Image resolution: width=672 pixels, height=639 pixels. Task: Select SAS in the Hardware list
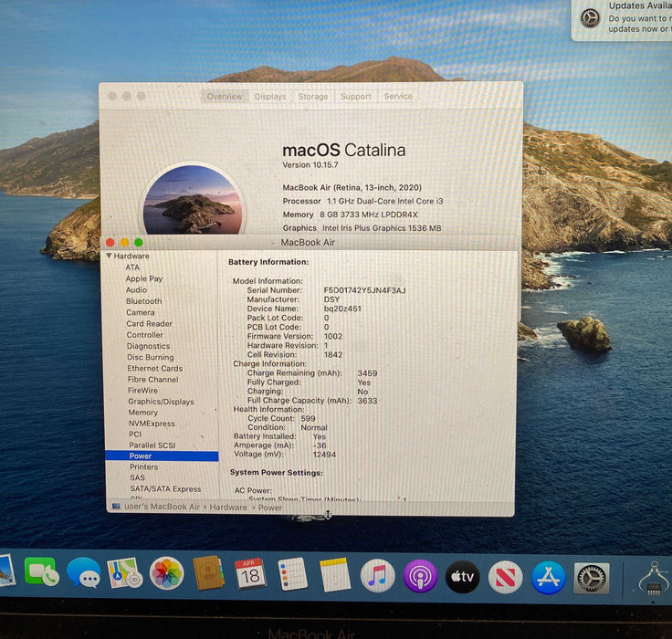(137, 477)
